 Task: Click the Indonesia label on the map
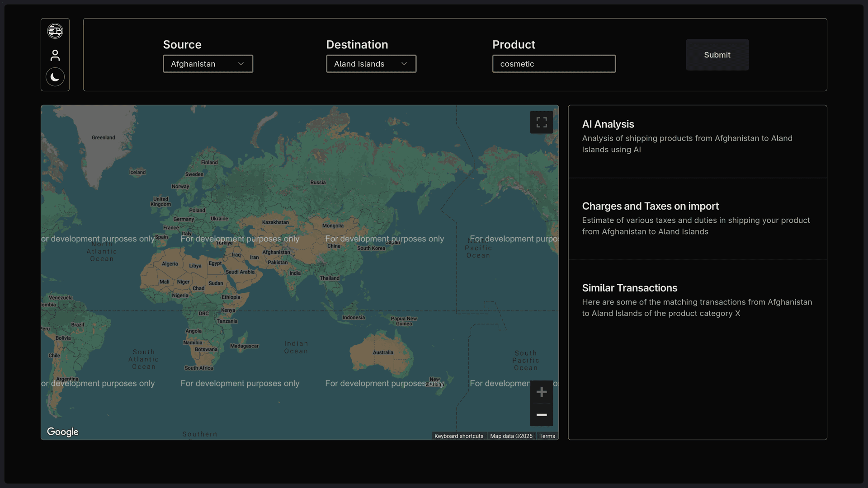pos(354,318)
